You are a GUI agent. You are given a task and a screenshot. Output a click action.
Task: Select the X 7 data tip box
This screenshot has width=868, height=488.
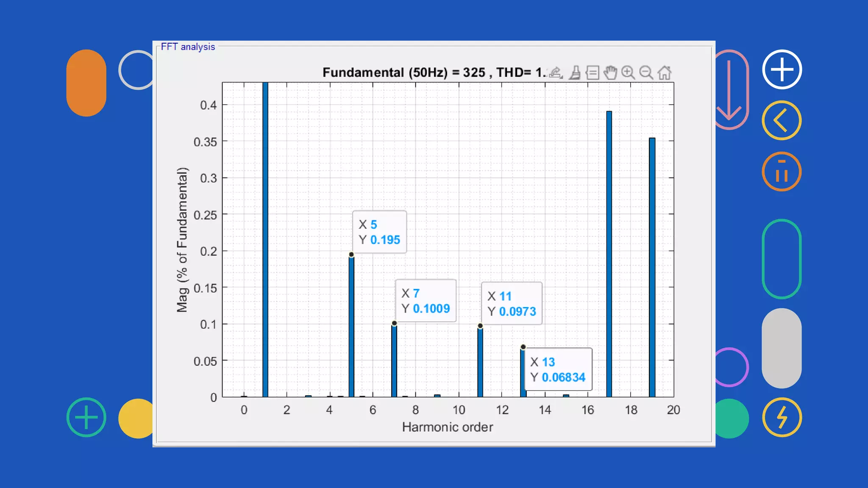426,301
